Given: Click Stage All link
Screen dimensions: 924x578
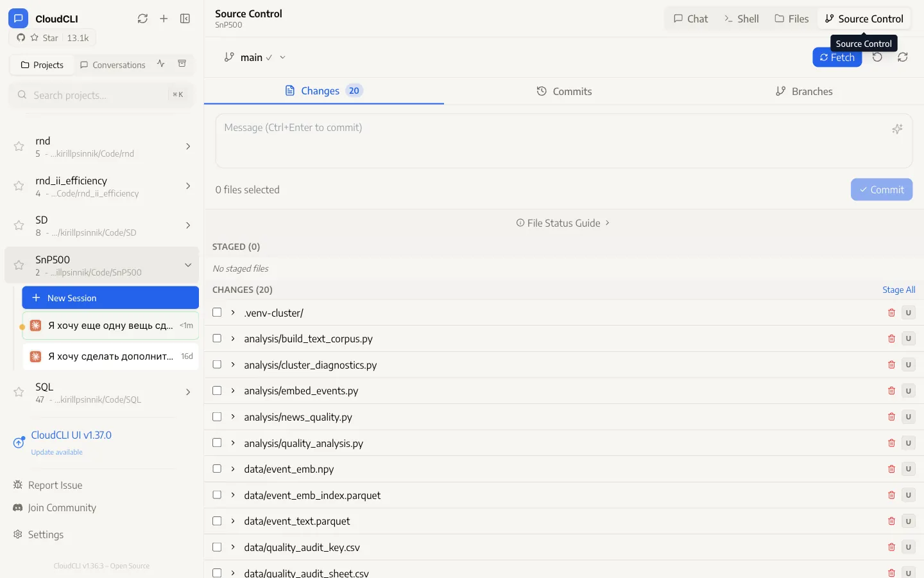Looking at the screenshot, I should (898, 290).
